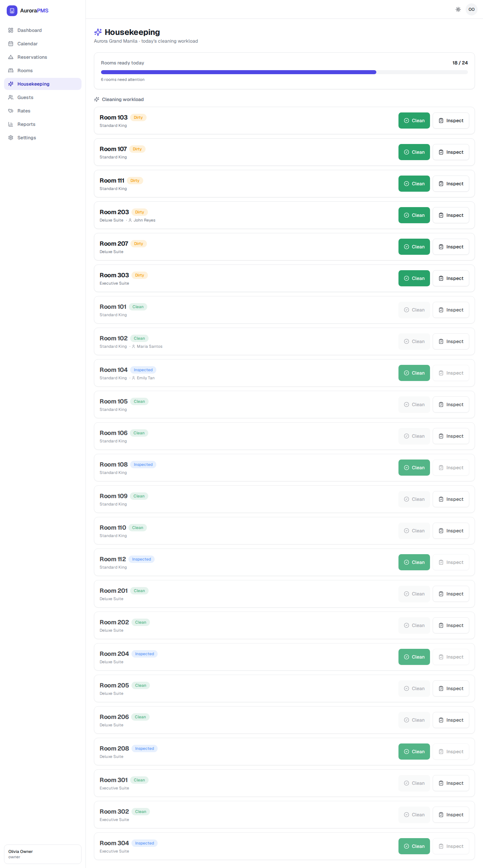Click the Dashboard grid icon in sidebar
483x868 pixels.
11,30
